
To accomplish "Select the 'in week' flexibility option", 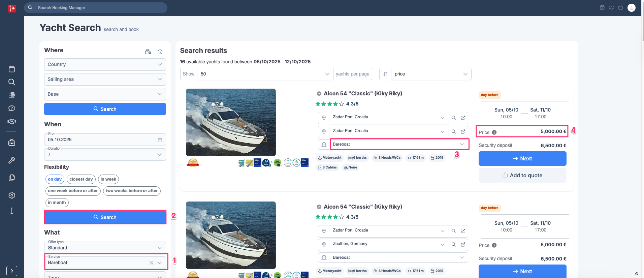I will pyautogui.click(x=108, y=179).
